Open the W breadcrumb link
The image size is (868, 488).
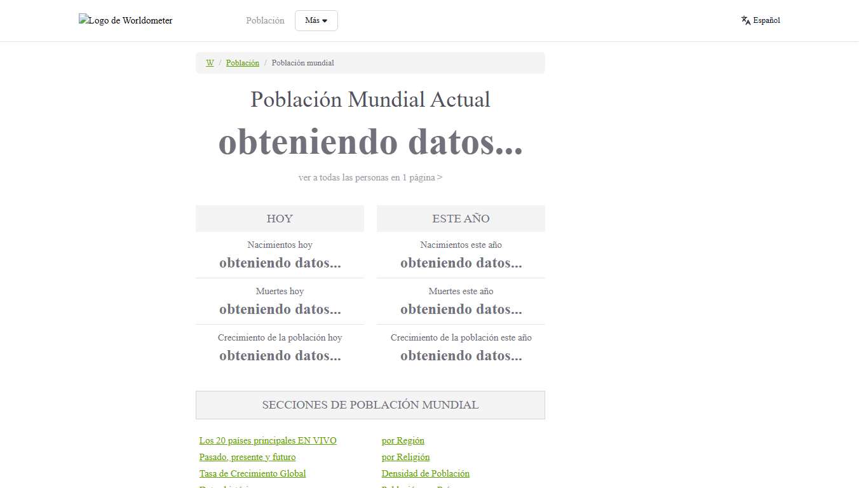(x=210, y=63)
